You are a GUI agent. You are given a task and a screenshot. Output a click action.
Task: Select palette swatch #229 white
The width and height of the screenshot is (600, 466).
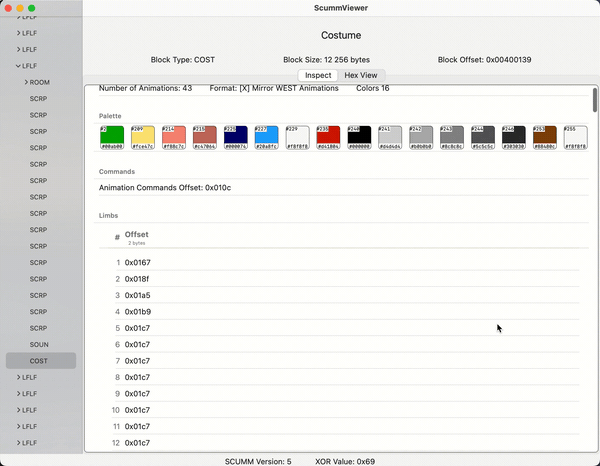tap(297, 137)
